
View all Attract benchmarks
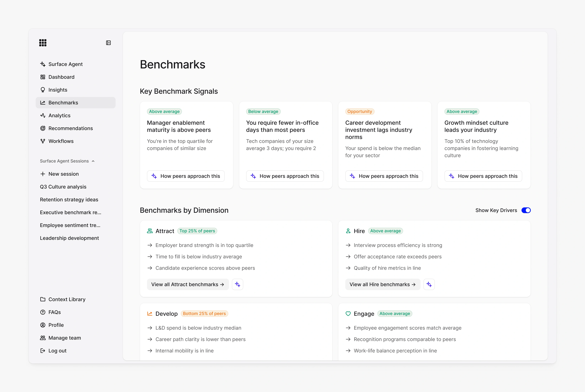(x=188, y=285)
